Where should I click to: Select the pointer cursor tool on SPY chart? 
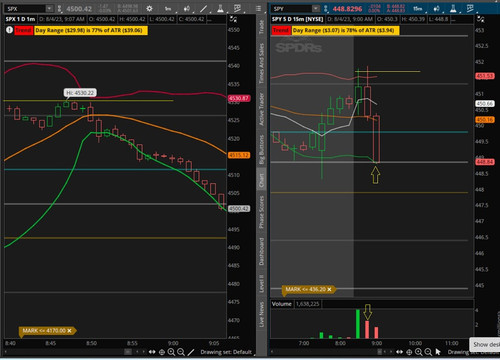point(438,352)
